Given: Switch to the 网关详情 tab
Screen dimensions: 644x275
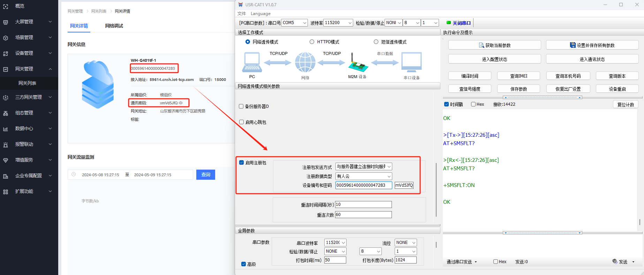Looking at the screenshot, I should [79, 26].
